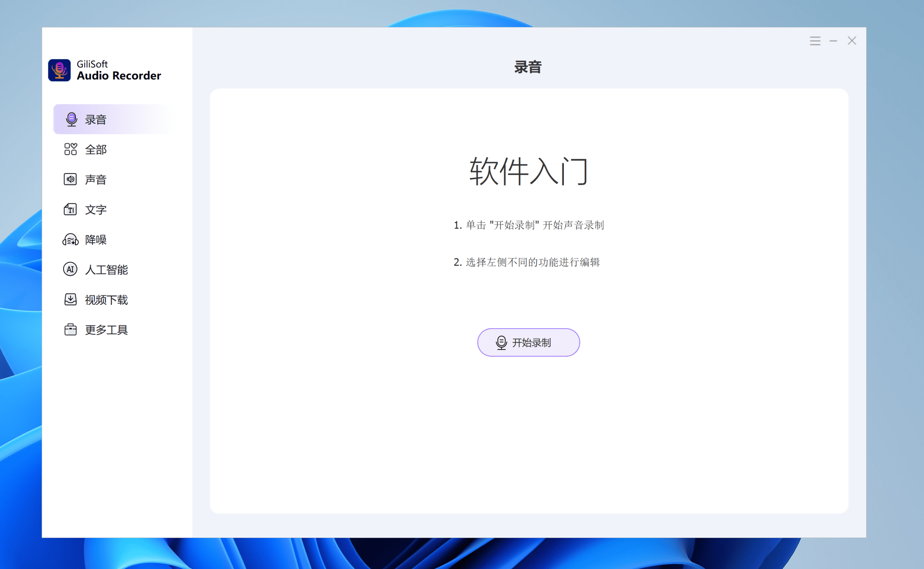Open the 降噪 label

click(x=96, y=240)
